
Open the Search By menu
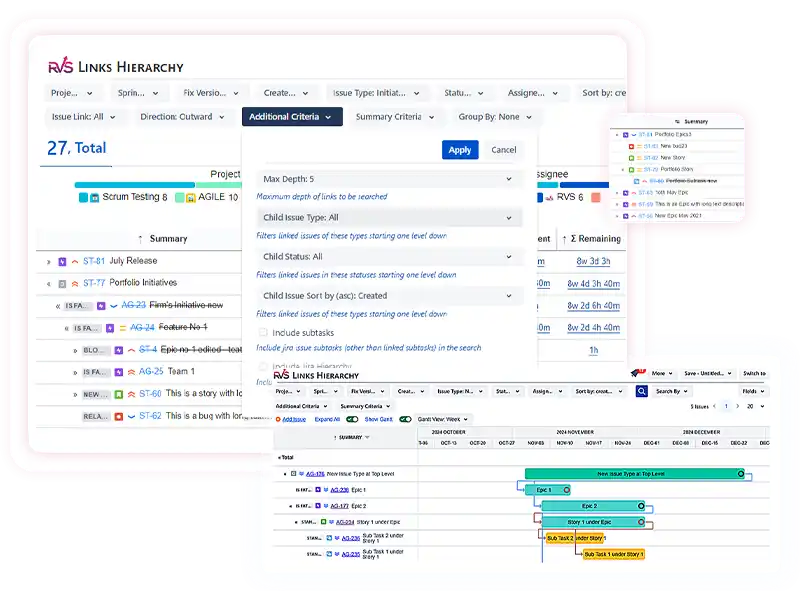pos(671,391)
